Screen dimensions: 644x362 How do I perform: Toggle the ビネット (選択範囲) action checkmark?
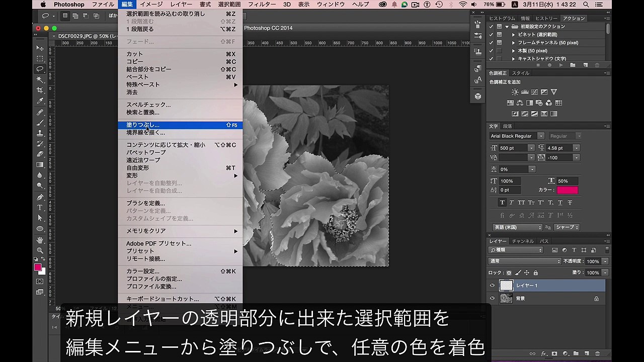click(491, 35)
